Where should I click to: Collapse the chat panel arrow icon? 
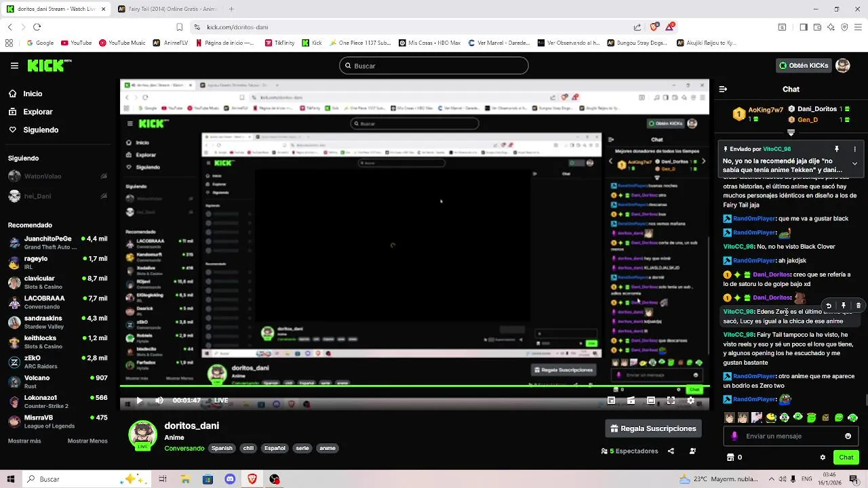(x=723, y=89)
